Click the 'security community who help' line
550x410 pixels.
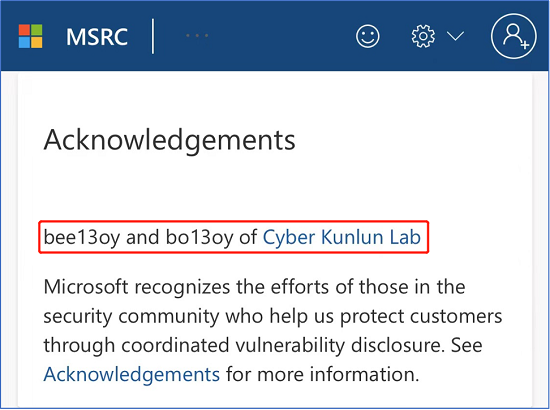click(x=273, y=316)
